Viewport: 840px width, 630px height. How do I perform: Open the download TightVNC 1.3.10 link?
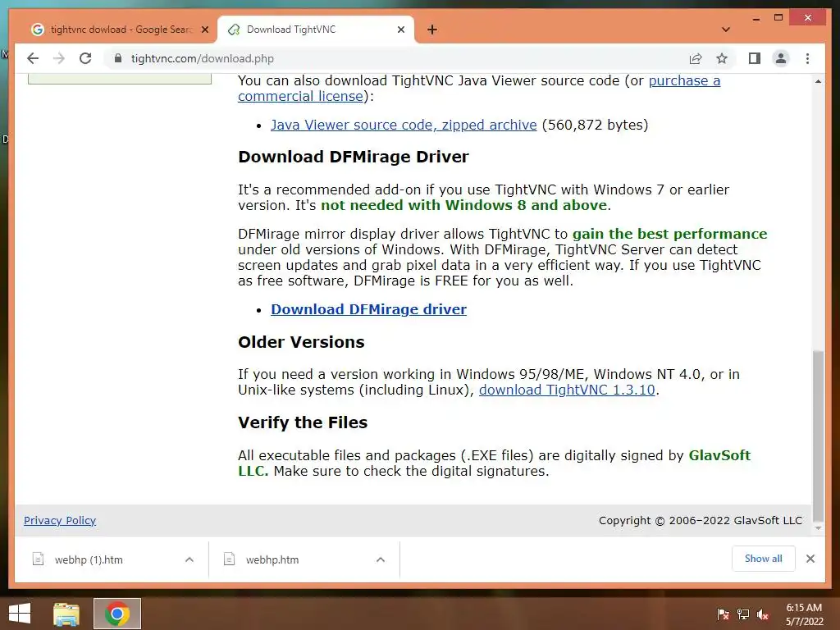pos(567,390)
